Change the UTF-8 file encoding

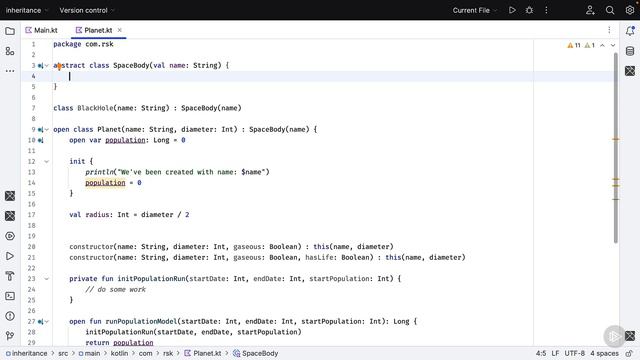574,353
